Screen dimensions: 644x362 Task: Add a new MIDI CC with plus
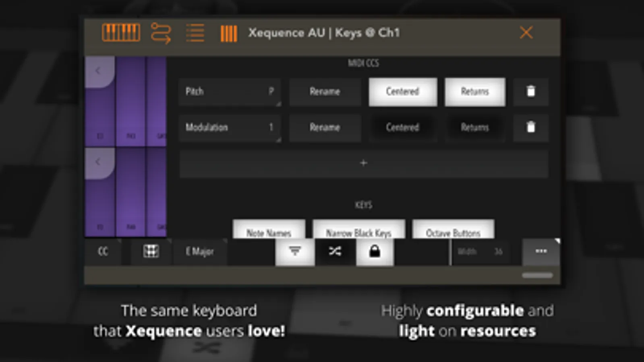click(x=364, y=163)
